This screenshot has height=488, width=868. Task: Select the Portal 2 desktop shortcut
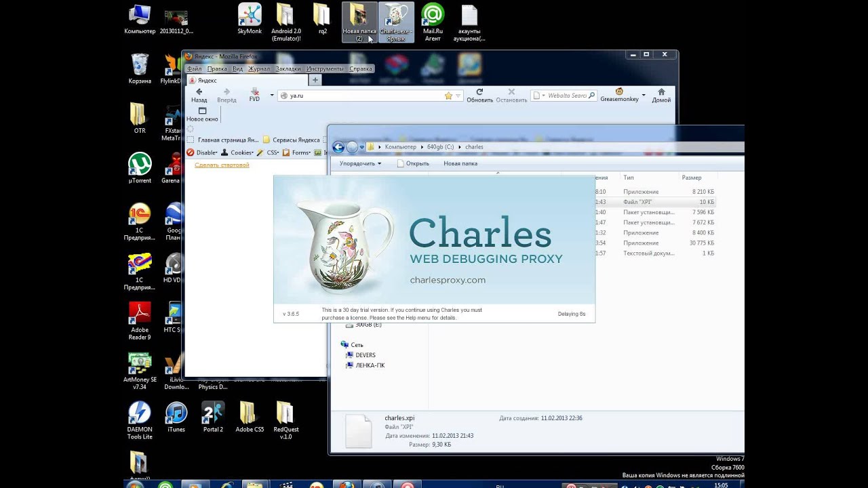[x=213, y=417]
